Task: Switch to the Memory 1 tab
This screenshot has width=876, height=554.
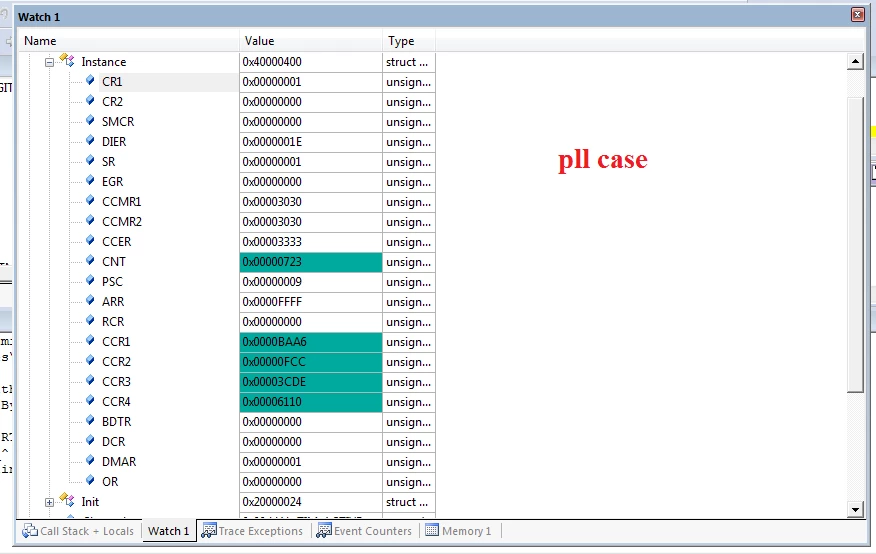Action: [x=459, y=531]
